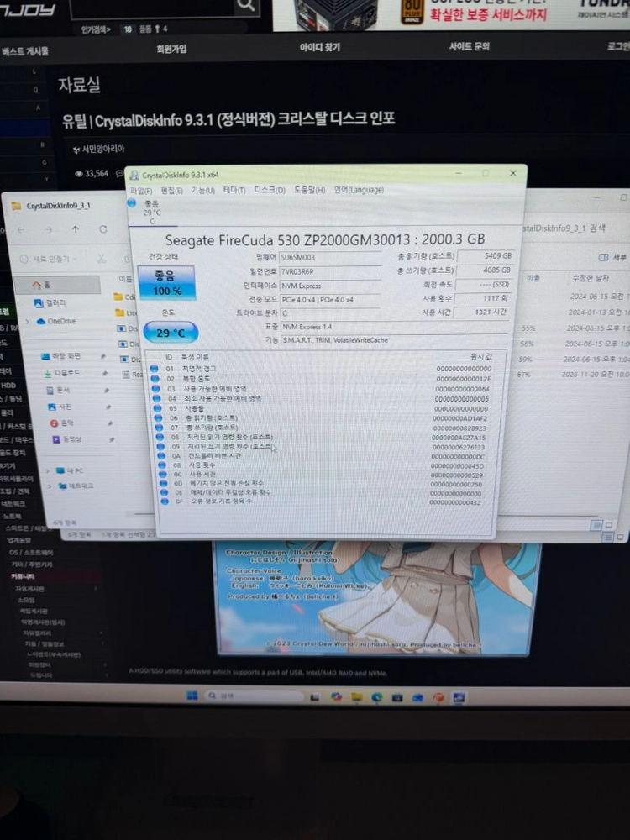Viewport: 630px width, 840px height.
Task: Click the Windows Start button on taskbar
Action: tap(192, 696)
